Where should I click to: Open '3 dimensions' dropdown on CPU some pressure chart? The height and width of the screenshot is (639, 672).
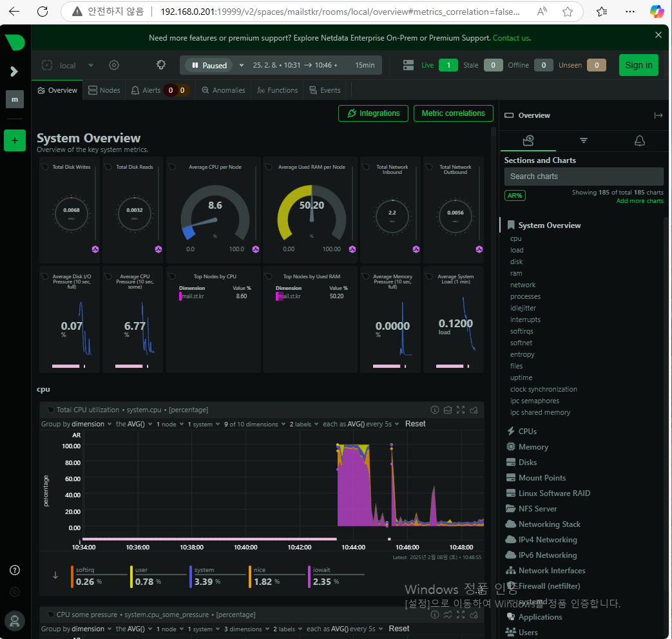tap(246, 629)
